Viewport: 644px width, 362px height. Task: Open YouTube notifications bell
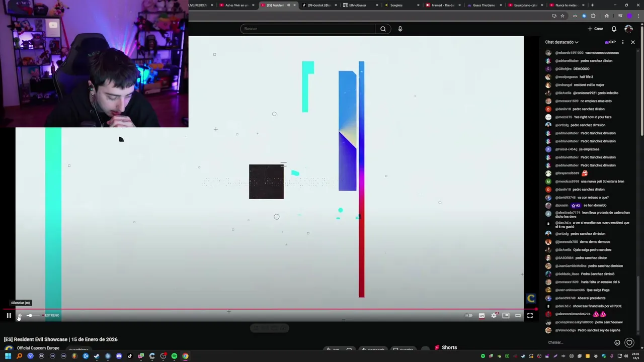click(614, 29)
